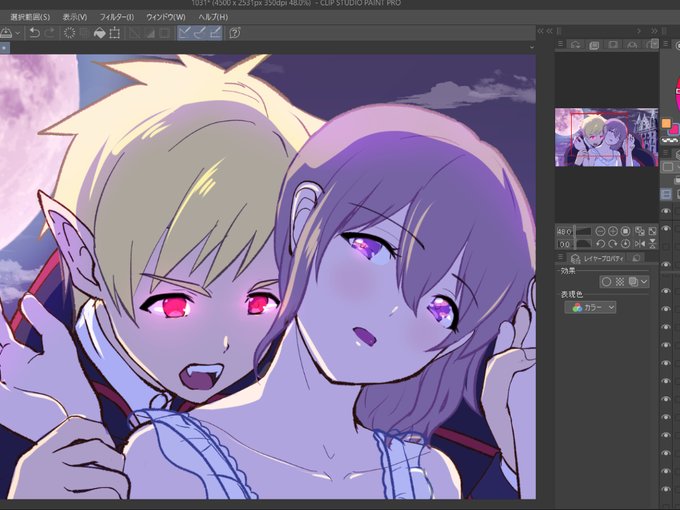Click the second left double-chevron
The height and width of the screenshot is (510, 680).
tap(549, 31)
